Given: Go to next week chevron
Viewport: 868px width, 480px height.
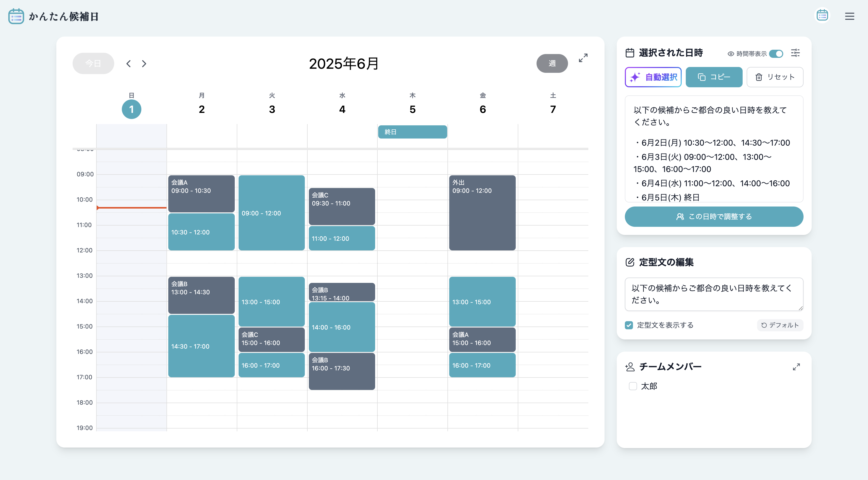Looking at the screenshot, I should (144, 64).
